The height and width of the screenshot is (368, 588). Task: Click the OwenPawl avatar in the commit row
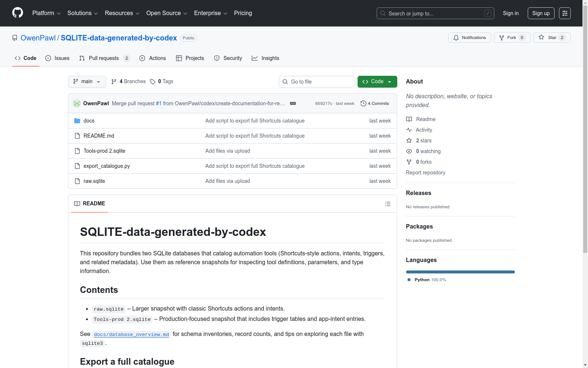tap(77, 103)
